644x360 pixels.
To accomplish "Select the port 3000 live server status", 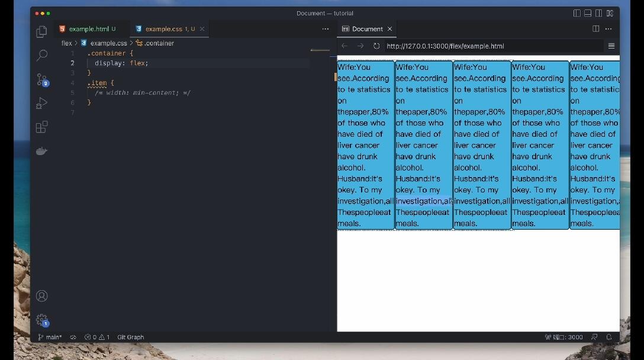I will click(x=564, y=337).
